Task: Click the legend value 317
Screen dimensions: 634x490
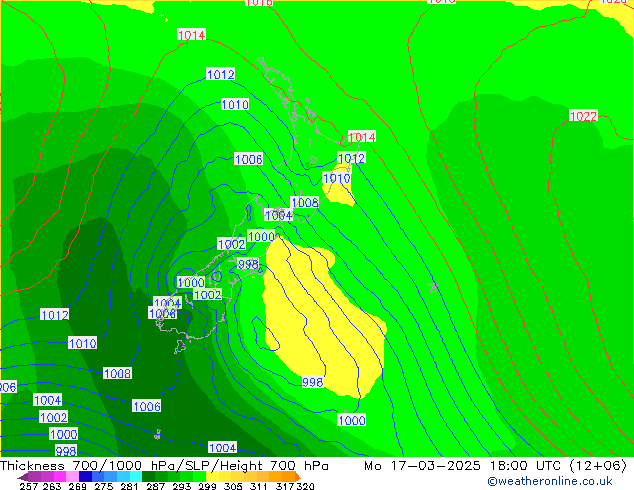Action: point(285,486)
